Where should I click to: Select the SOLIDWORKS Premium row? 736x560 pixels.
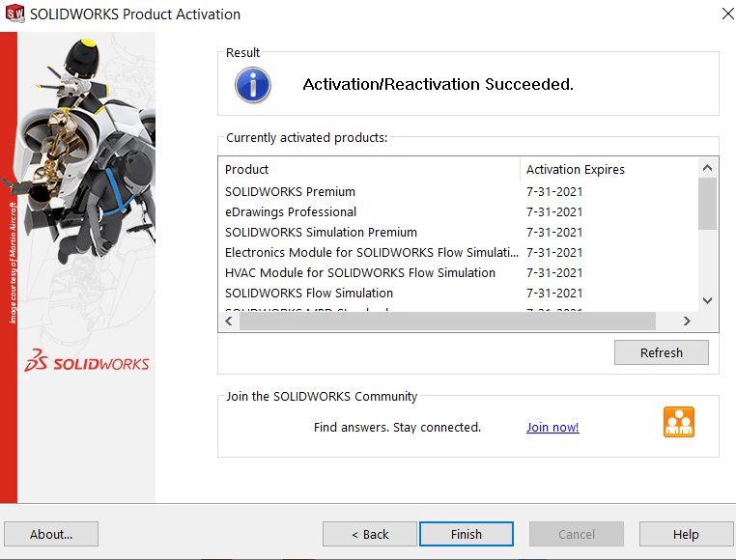coord(459,191)
